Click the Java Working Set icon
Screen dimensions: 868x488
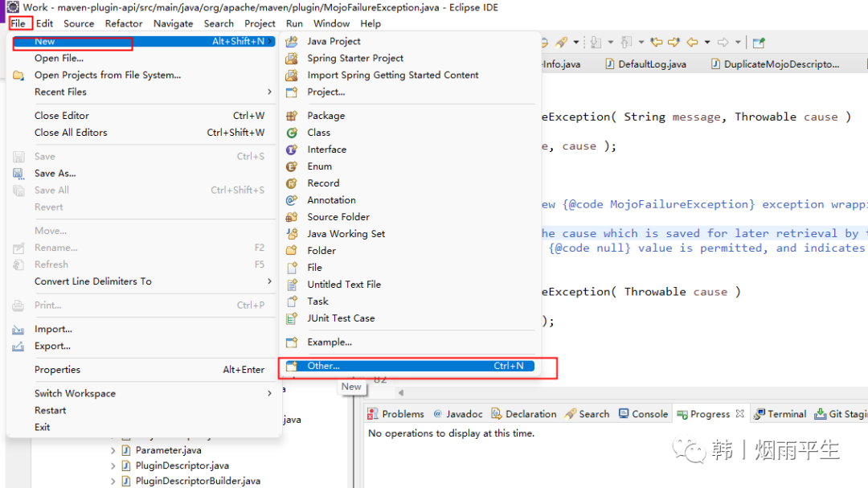[292, 234]
